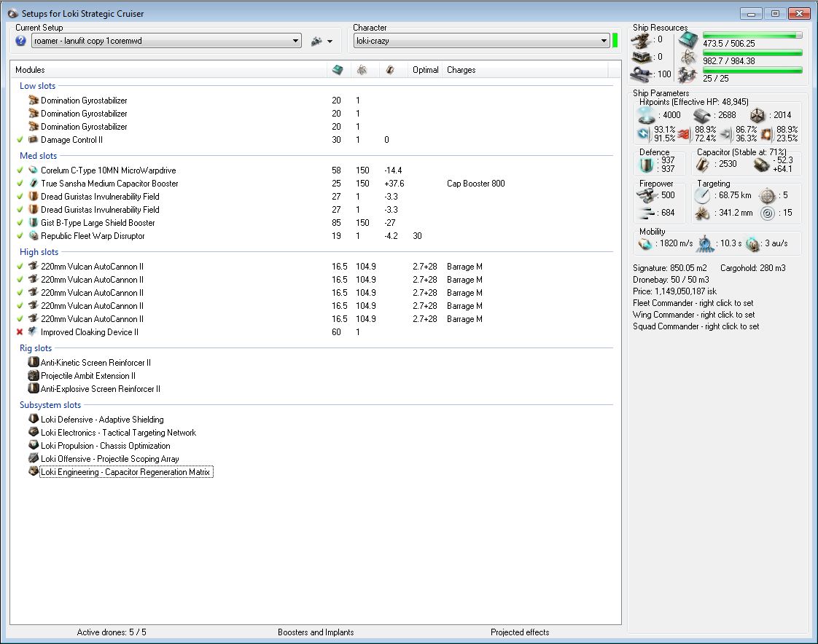Toggle Republic Fleet Warp Disruptor check mark

point(20,236)
